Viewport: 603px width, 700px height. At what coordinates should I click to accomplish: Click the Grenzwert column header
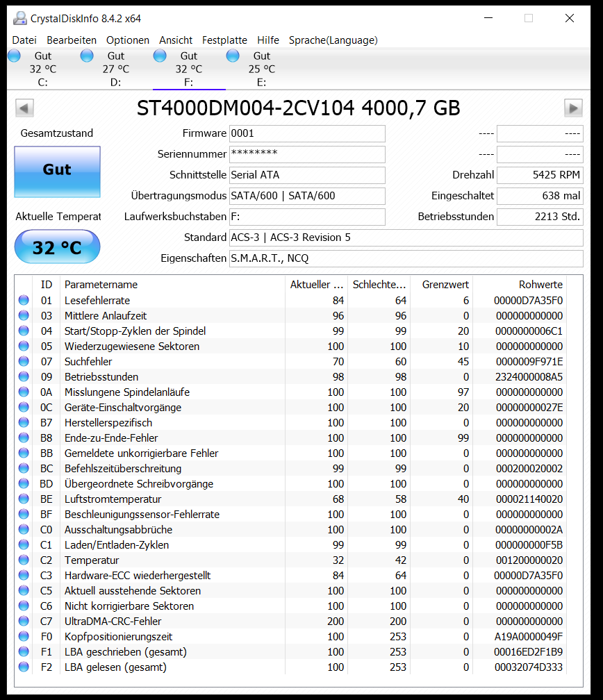point(445,285)
